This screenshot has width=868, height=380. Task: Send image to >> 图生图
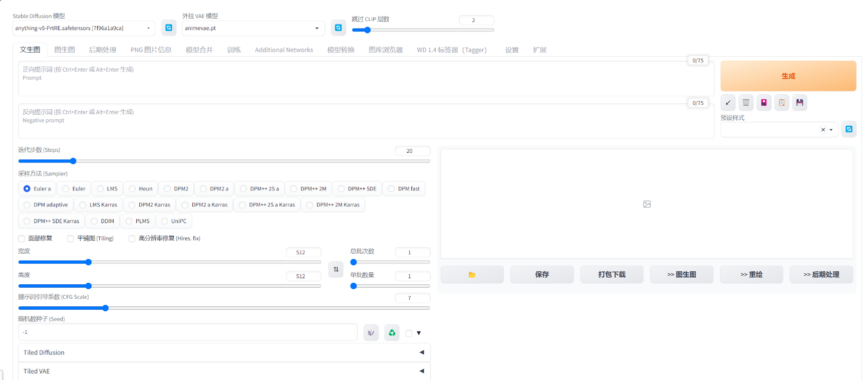pyautogui.click(x=682, y=274)
